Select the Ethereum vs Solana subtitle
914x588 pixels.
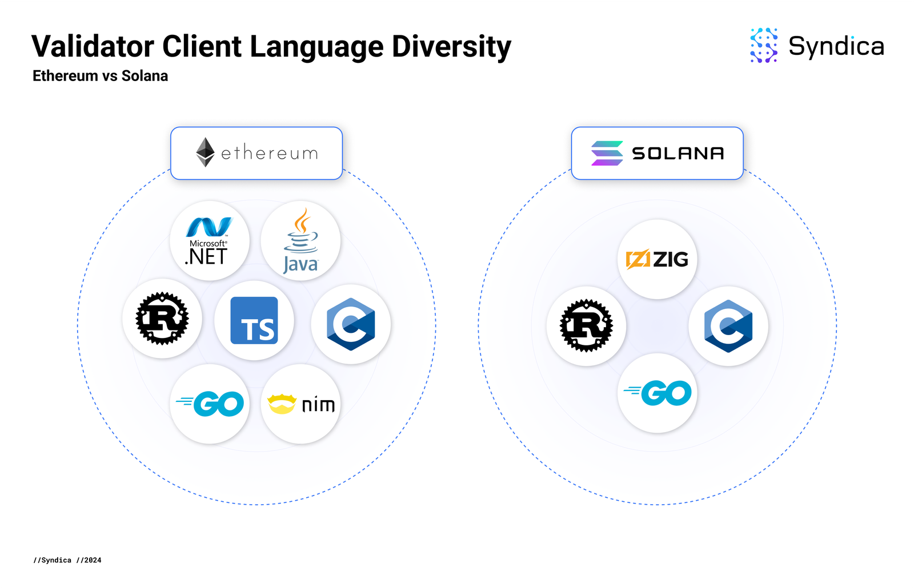pyautogui.click(x=100, y=76)
